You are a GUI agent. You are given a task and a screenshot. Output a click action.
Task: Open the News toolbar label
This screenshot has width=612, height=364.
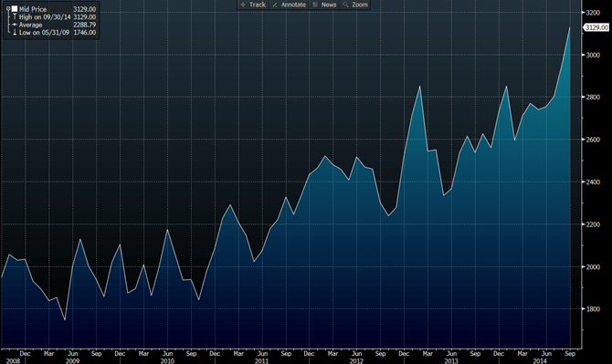coord(329,5)
